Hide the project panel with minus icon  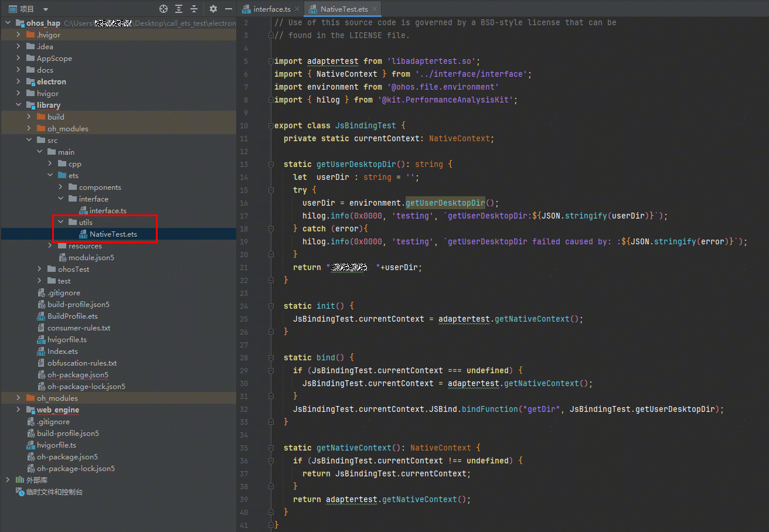(228, 9)
